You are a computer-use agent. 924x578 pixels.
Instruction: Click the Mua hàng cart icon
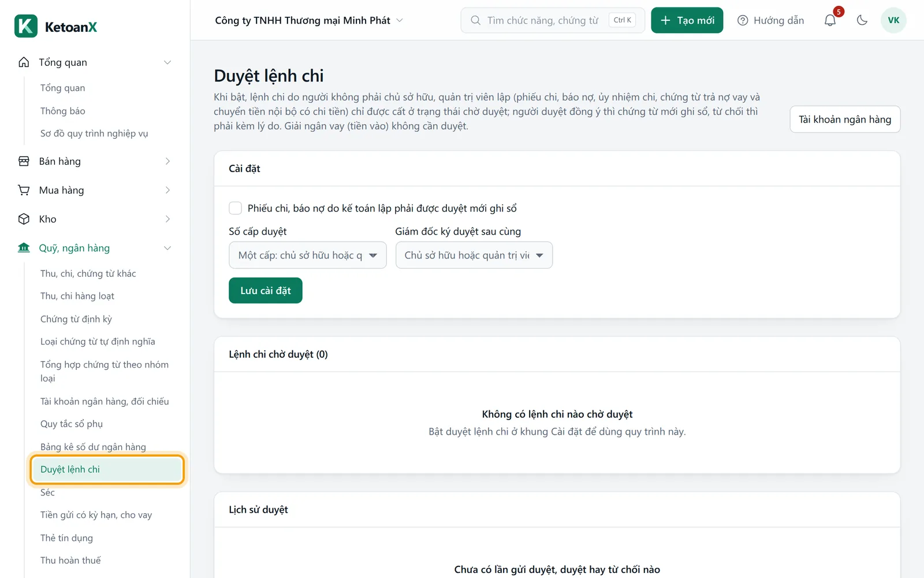[24, 190]
